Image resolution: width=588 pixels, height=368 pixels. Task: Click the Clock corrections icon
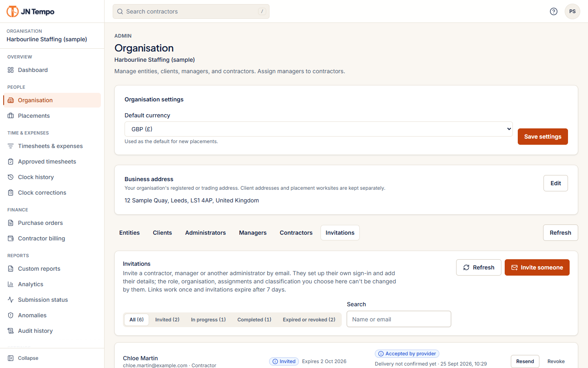pyautogui.click(x=11, y=193)
